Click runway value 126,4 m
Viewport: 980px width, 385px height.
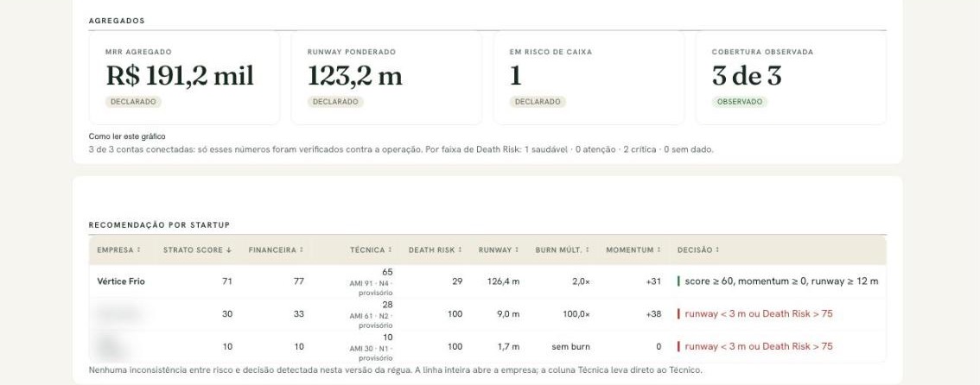click(503, 281)
